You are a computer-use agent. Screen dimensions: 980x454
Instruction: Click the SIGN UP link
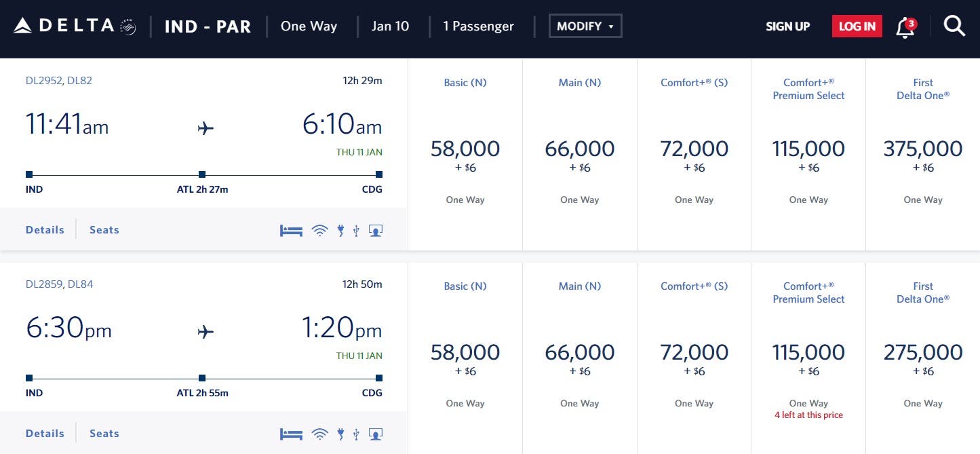[x=787, y=26]
